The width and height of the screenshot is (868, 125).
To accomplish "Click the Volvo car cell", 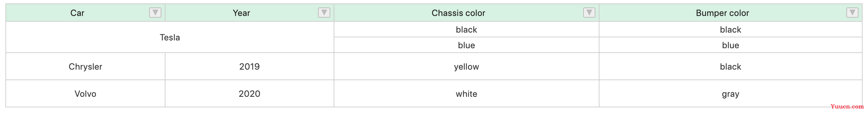I will coord(85,94).
